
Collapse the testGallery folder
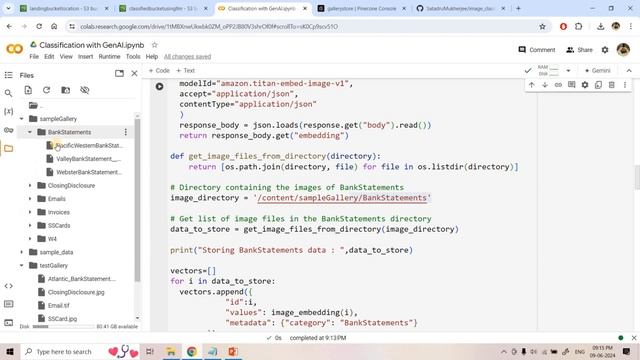click(x=22, y=265)
